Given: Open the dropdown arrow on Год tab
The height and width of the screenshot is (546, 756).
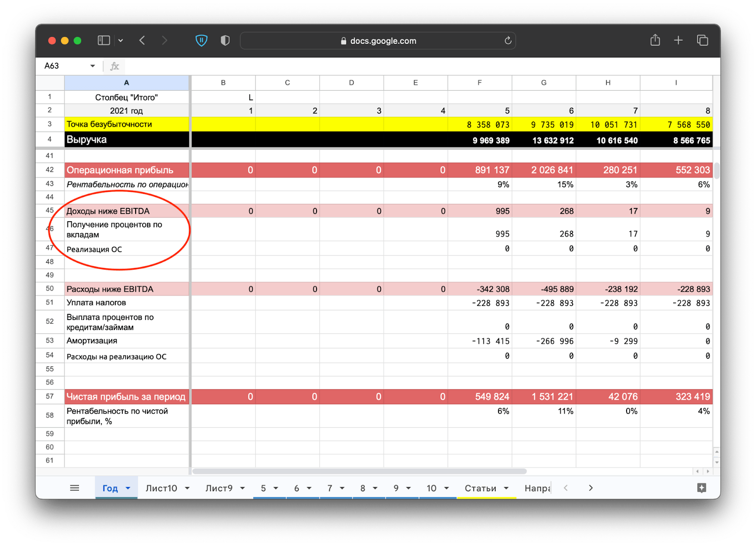Looking at the screenshot, I should (128, 488).
